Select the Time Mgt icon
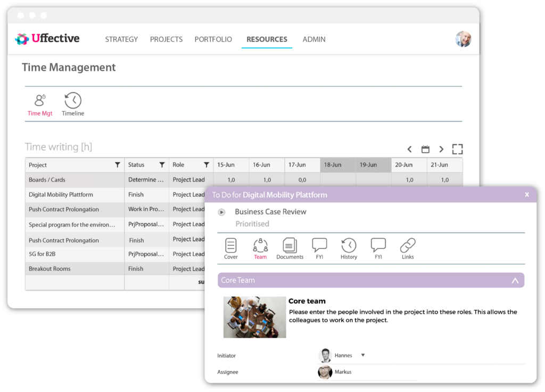545x392 pixels. click(40, 105)
